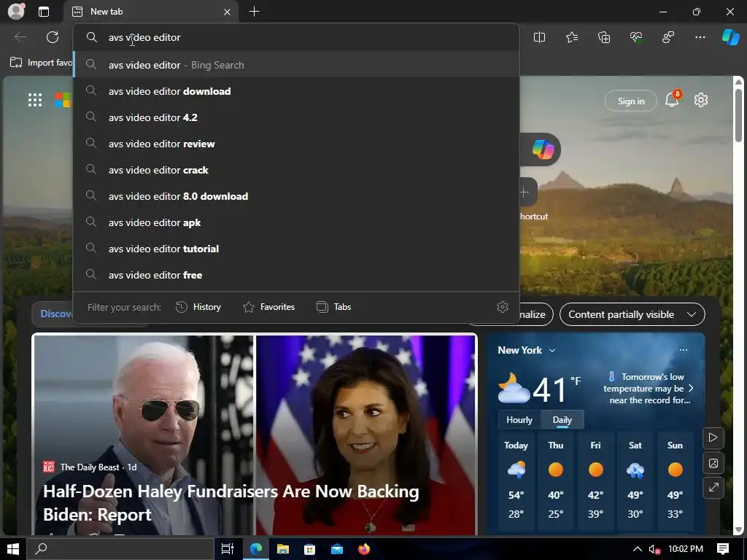Select Fri forecast column

coord(595,480)
